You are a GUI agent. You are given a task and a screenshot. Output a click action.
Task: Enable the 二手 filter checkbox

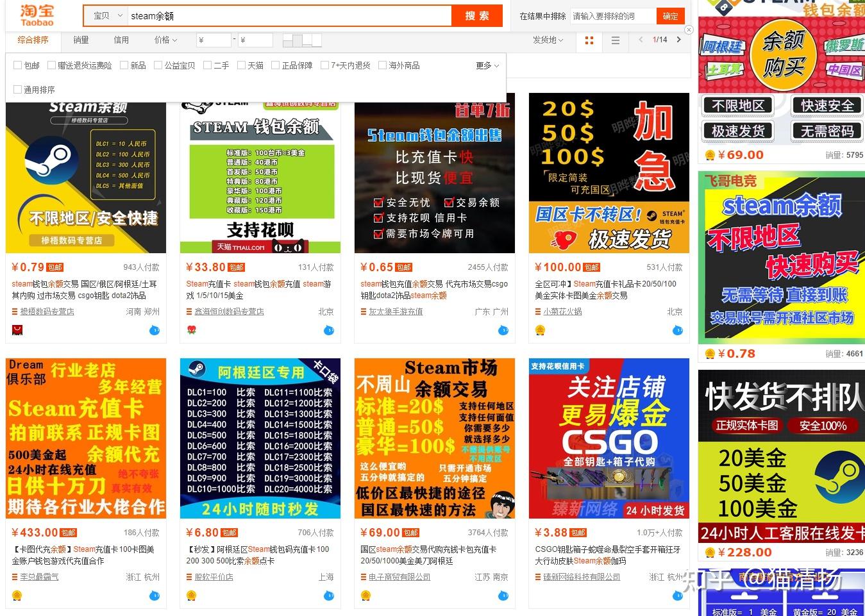pos(207,65)
